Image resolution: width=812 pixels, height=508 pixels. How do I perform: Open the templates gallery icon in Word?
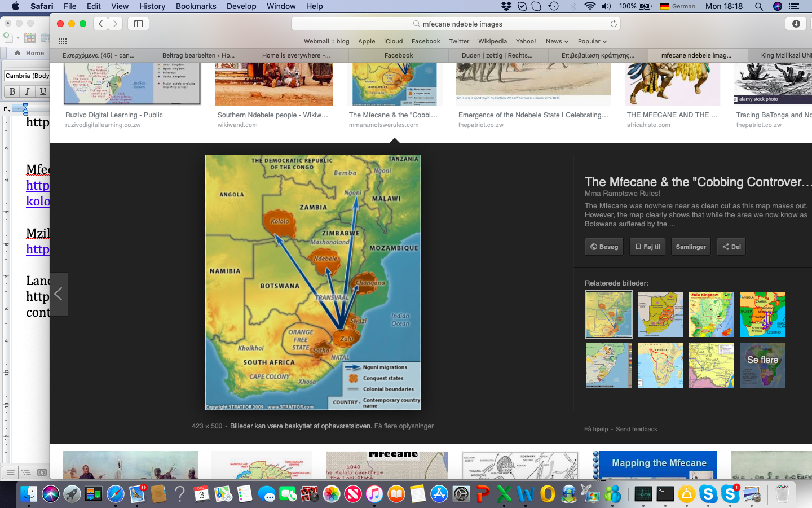point(30,38)
